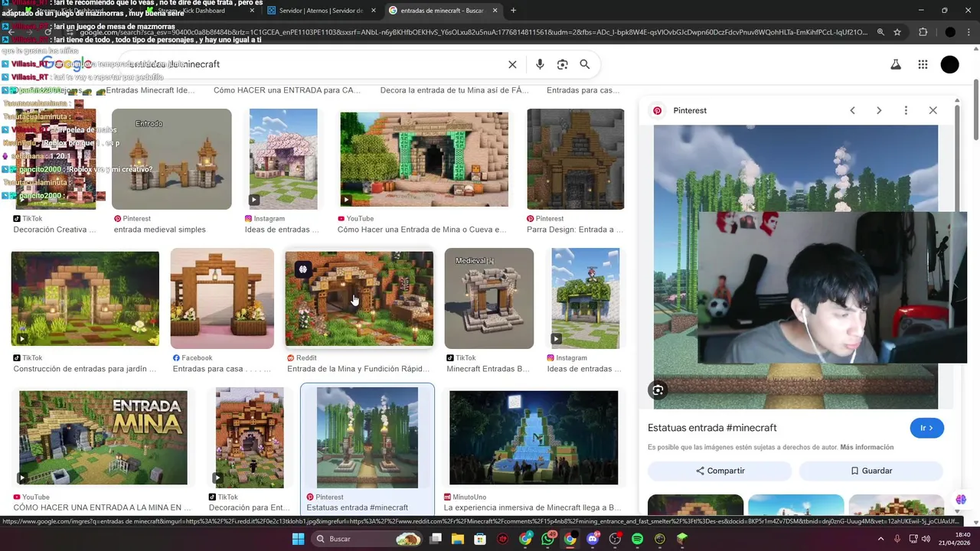Open Google Lens image search
This screenshot has width=980, height=551.
562,64
